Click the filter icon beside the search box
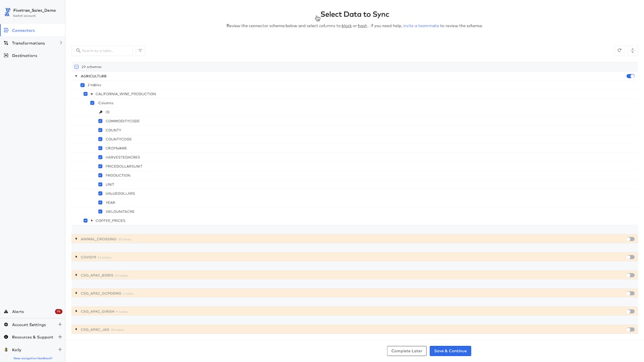 pyautogui.click(x=140, y=50)
